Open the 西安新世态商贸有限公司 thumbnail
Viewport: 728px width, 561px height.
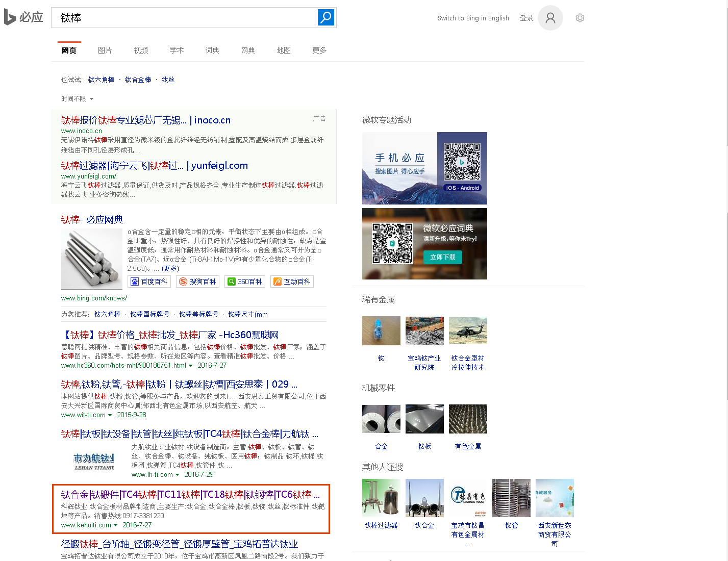tap(555, 498)
